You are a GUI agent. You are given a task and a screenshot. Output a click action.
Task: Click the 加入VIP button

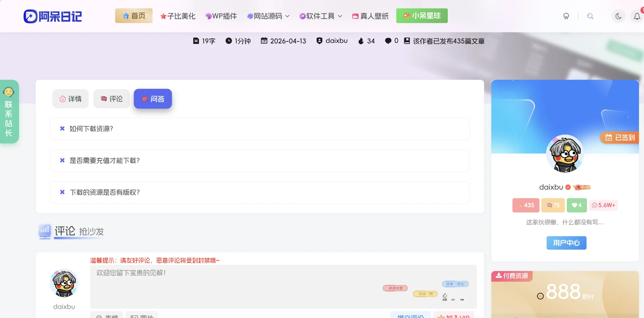[454, 316]
